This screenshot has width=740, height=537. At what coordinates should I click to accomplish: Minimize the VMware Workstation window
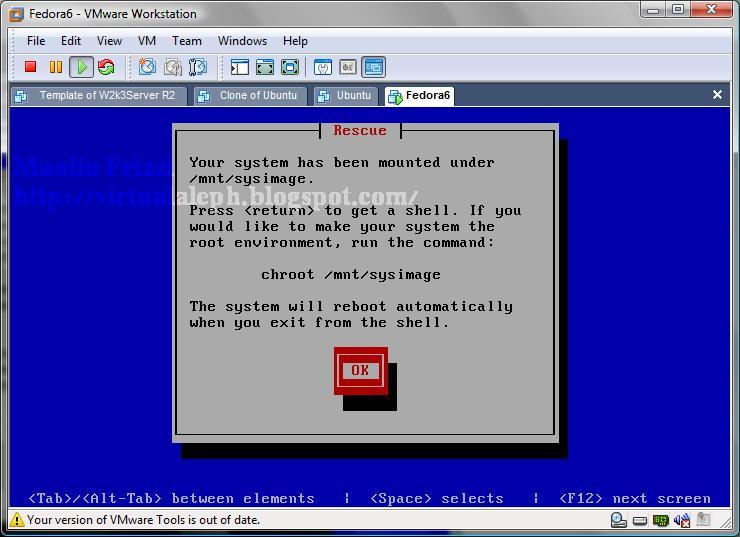(x=653, y=9)
